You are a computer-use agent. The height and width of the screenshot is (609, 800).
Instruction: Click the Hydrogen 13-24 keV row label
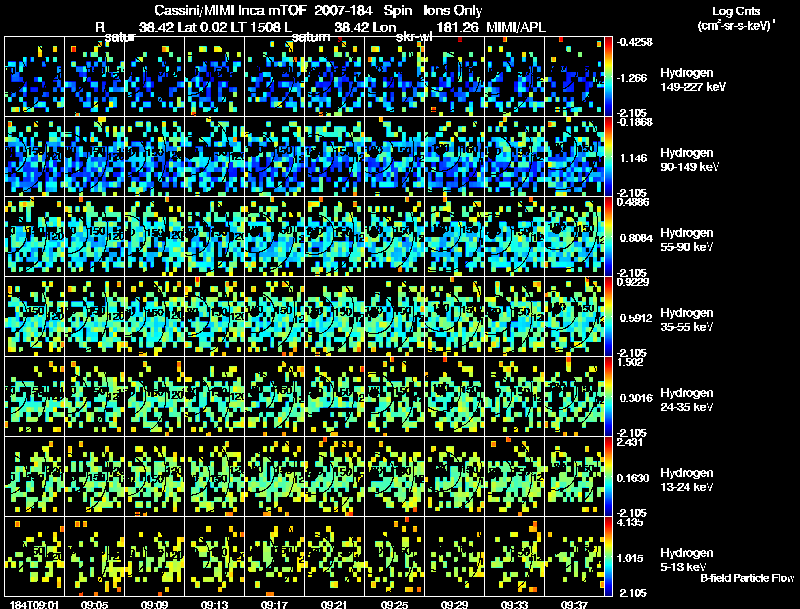[x=687, y=480]
